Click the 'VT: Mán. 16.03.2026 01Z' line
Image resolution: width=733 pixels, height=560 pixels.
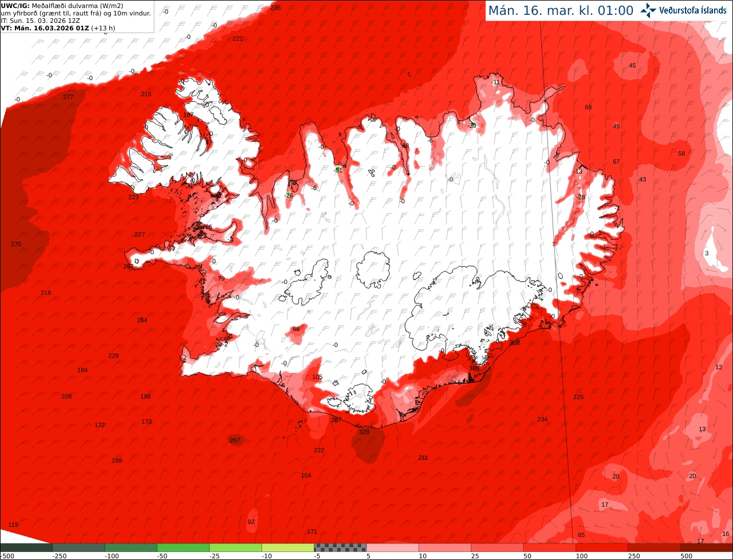click(x=57, y=27)
